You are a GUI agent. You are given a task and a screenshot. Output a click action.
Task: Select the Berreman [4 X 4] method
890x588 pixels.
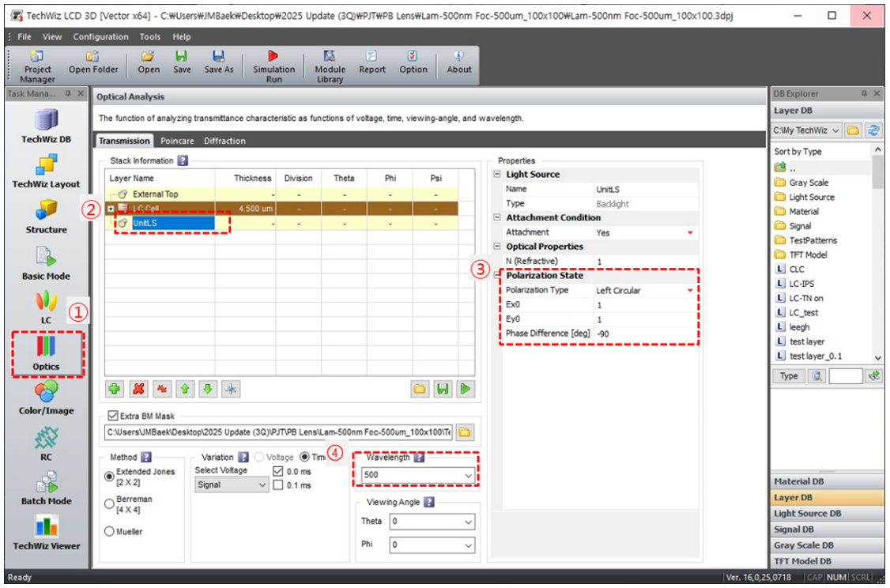tap(110, 503)
